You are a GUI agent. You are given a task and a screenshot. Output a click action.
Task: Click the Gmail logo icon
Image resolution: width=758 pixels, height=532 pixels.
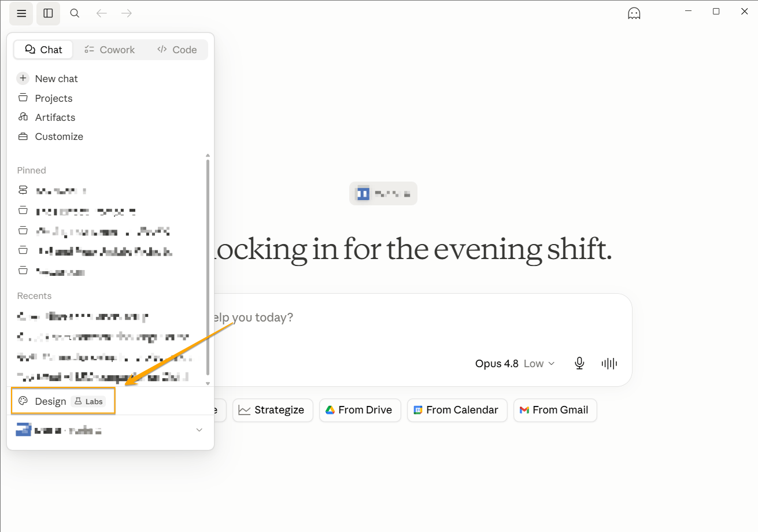click(x=524, y=410)
